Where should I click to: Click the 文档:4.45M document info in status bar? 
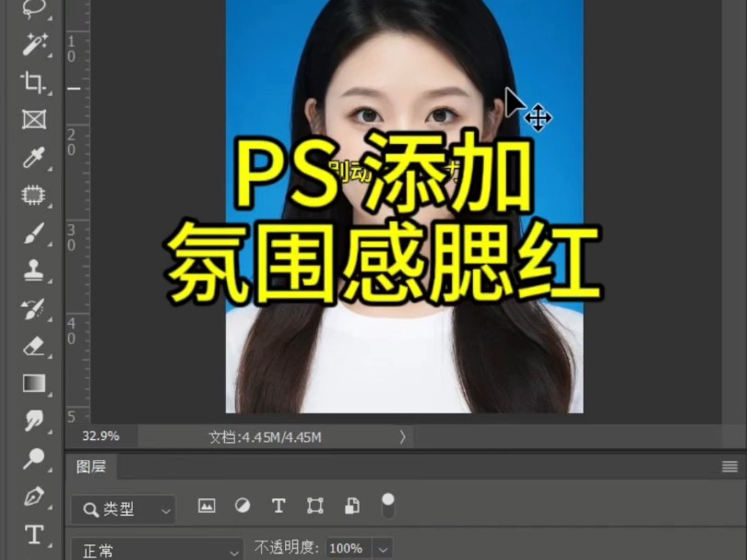(x=267, y=438)
